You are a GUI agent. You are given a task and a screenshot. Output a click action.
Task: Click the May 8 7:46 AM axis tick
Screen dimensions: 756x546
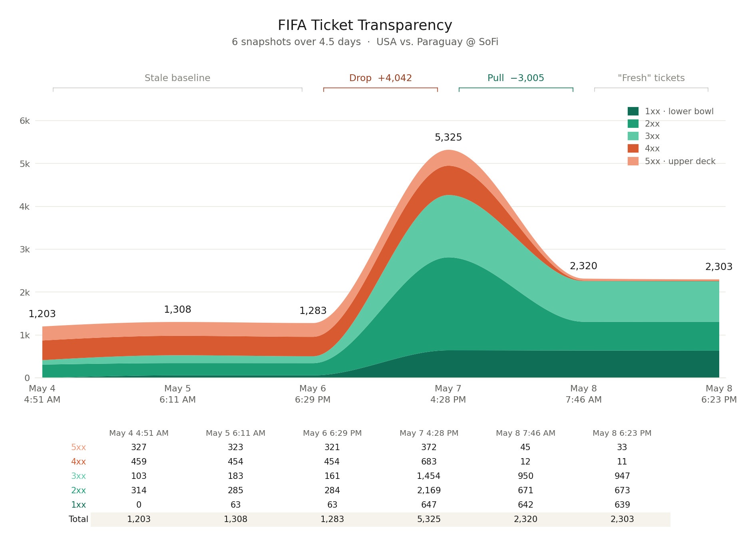pyautogui.click(x=583, y=394)
